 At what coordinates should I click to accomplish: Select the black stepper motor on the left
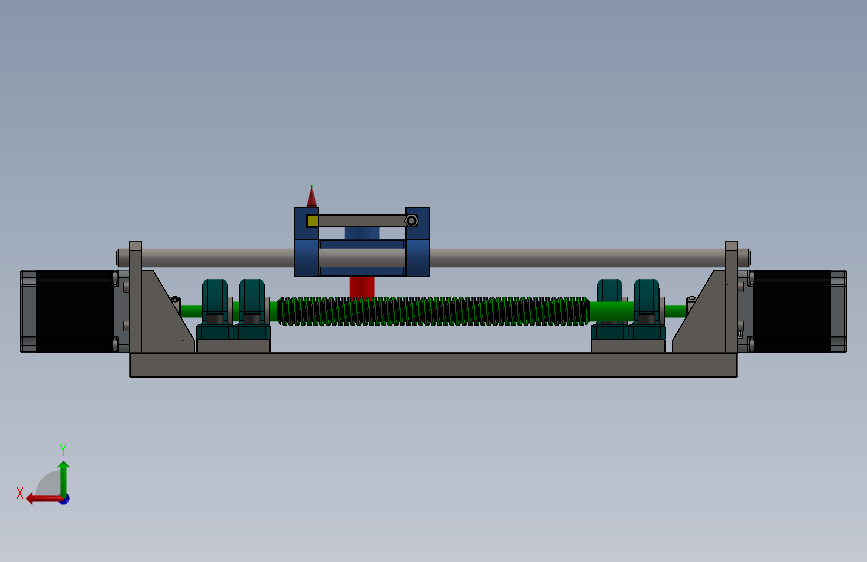tap(75, 311)
